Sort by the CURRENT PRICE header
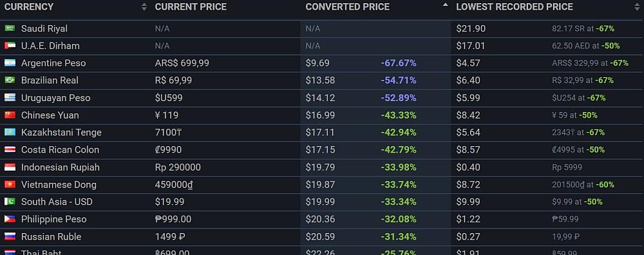644x255 pixels. (191, 7)
